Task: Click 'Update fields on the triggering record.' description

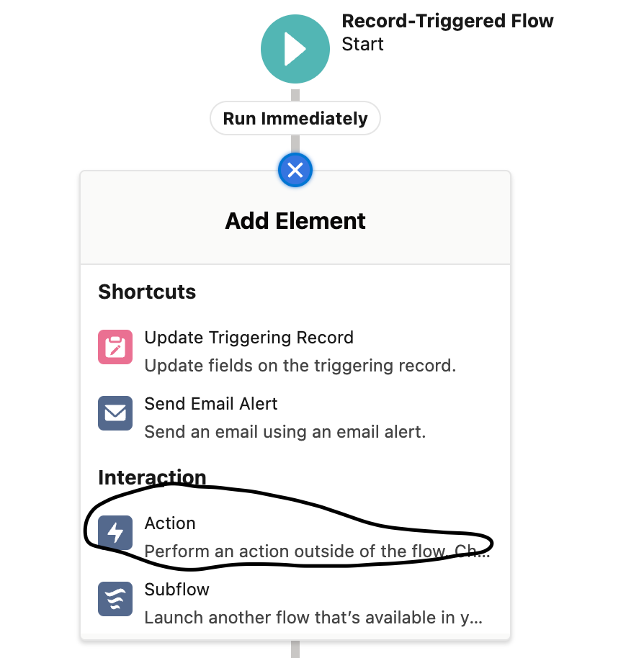Action: click(300, 366)
